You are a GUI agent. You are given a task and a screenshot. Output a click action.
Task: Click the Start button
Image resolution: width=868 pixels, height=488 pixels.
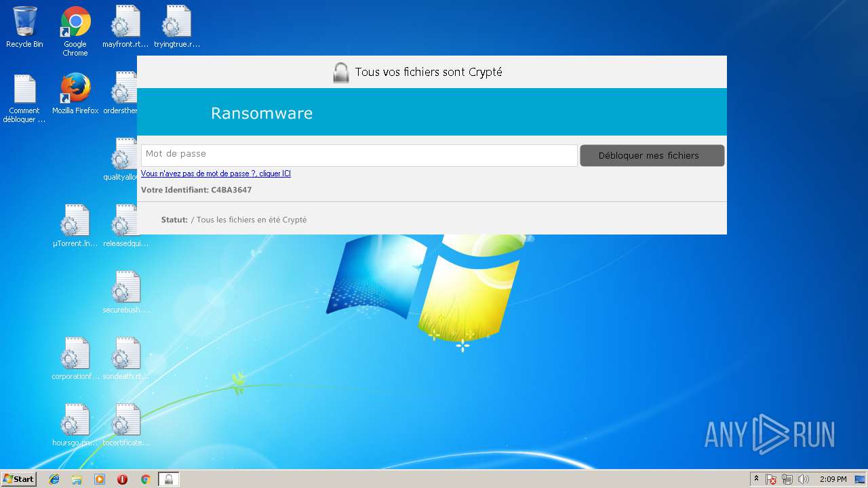(x=19, y=479)
